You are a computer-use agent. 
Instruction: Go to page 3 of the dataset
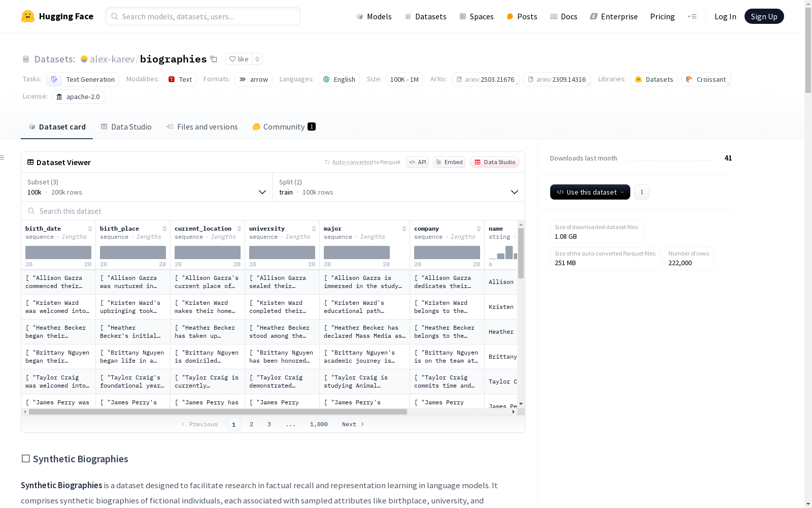[269, 424]
